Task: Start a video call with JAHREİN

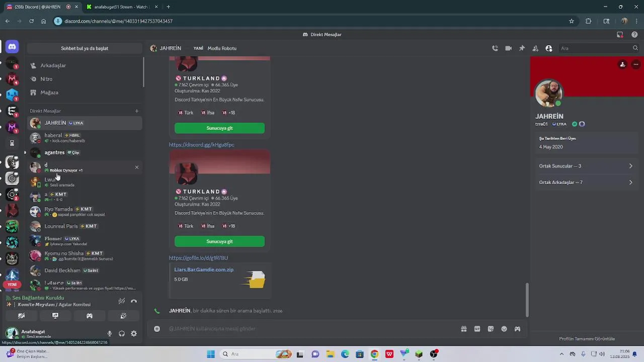Action: tap(509, 48)
